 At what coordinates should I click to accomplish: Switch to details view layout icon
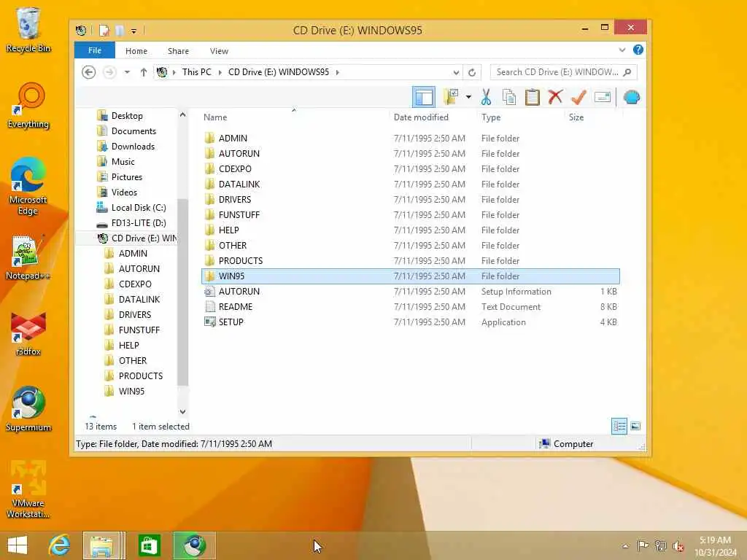tap(619, 426)
